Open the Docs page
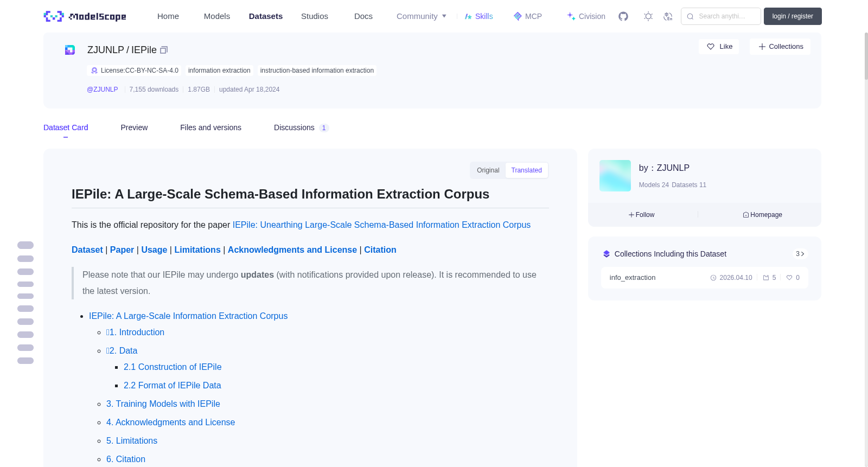 point(363,16)
